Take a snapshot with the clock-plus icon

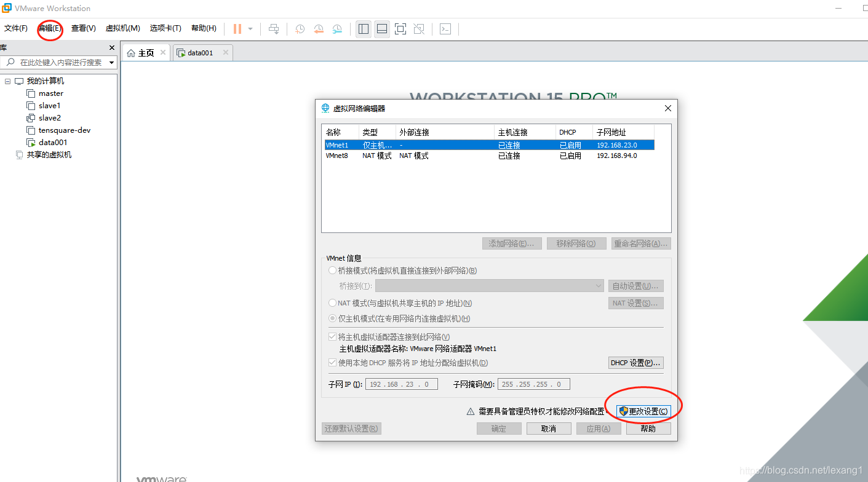pos(300,28)
